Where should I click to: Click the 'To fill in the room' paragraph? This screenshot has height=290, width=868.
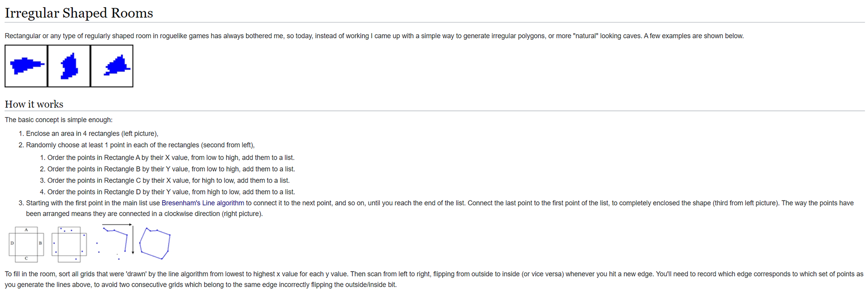pyautogui.click(x=434, y=280)
